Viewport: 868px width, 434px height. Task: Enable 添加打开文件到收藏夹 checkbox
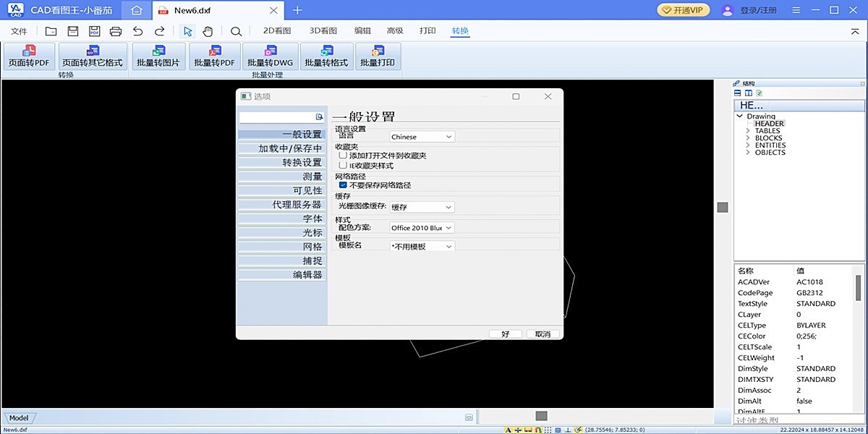click(x=343, y=156)
